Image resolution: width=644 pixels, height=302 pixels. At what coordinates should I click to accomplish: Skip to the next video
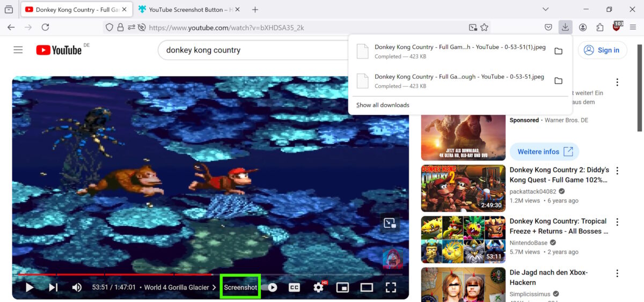53,288
